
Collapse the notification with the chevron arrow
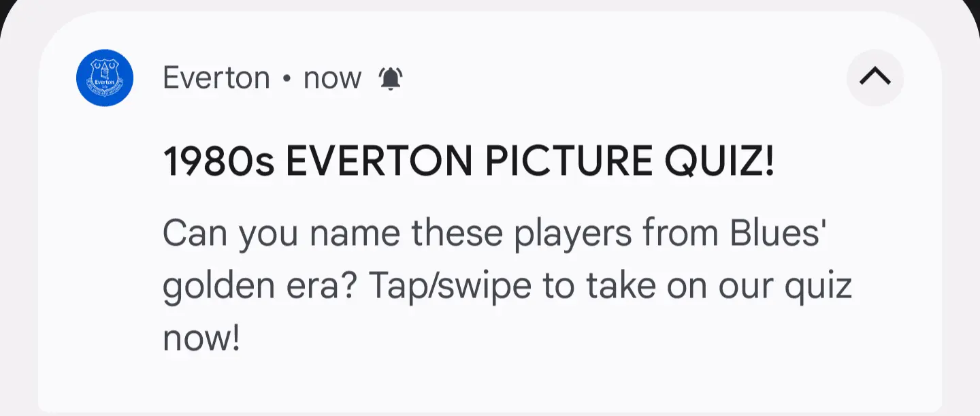pos(875,78)
